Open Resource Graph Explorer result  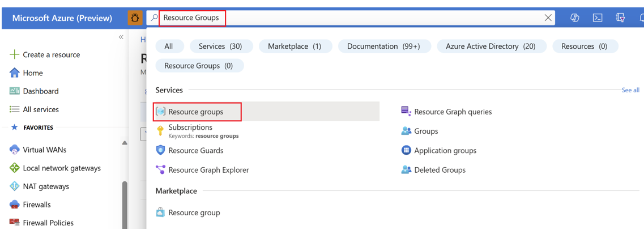tap(208, 170)
